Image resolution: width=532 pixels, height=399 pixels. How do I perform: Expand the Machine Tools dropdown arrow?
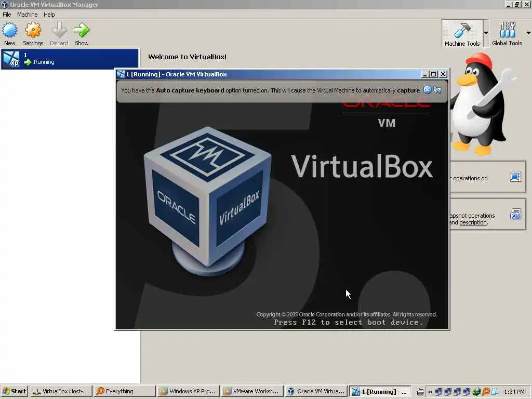point(486,33)
